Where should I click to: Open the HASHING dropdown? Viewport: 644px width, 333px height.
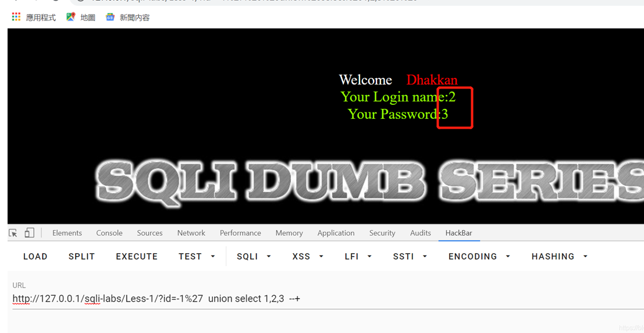(x=560, y=257)
